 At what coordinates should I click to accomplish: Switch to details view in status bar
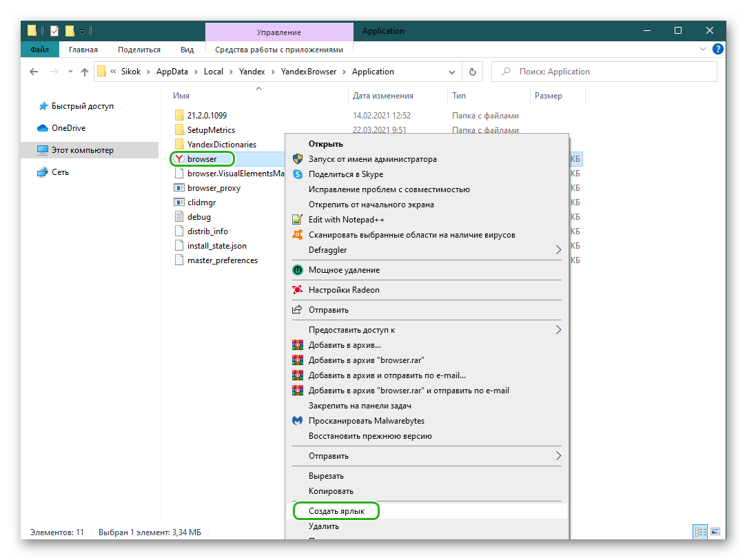click(x=701, y=532)
